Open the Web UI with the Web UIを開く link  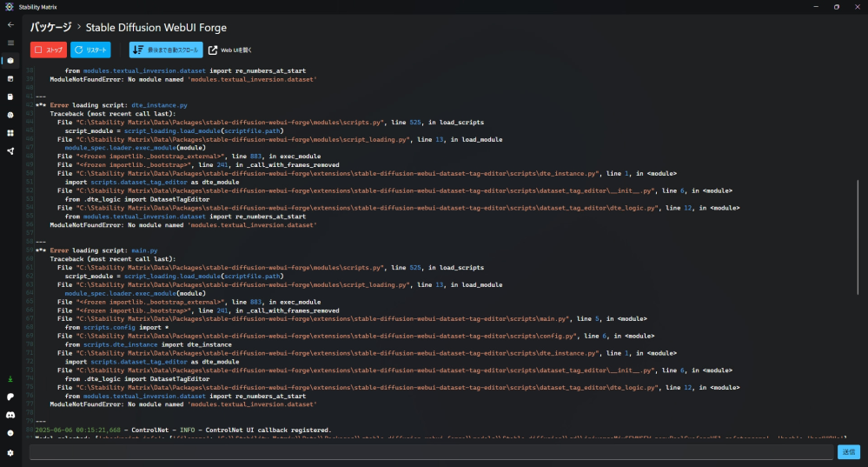[229, 50]
